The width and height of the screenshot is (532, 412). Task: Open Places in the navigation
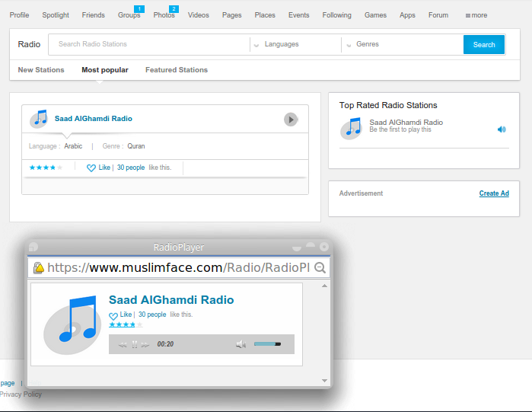coord(265,15)
